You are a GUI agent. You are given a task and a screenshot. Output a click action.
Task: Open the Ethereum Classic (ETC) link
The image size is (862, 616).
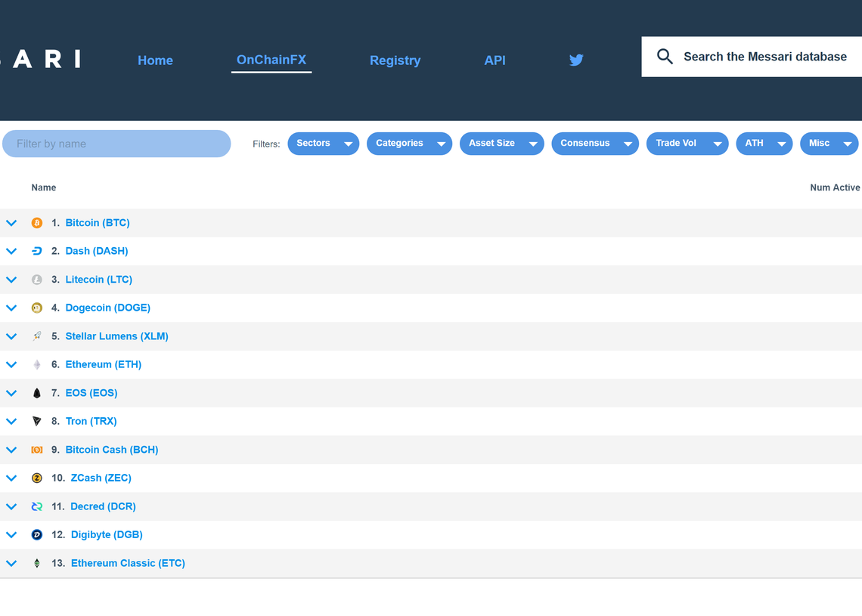click(128, 563)
